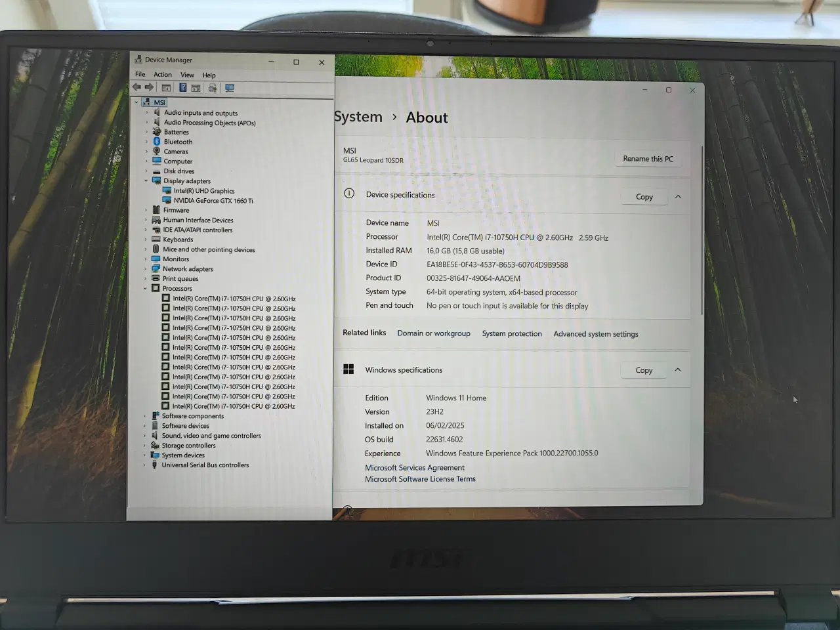Click the Windows logo beside Windows specifications
Screen dimensions: 840x630
[348, 369]
